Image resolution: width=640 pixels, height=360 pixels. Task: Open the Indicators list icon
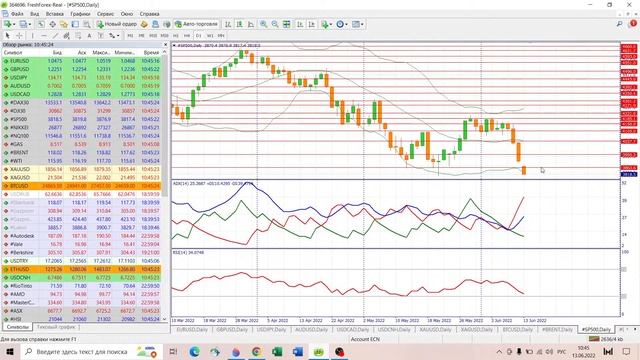point(325,24)
